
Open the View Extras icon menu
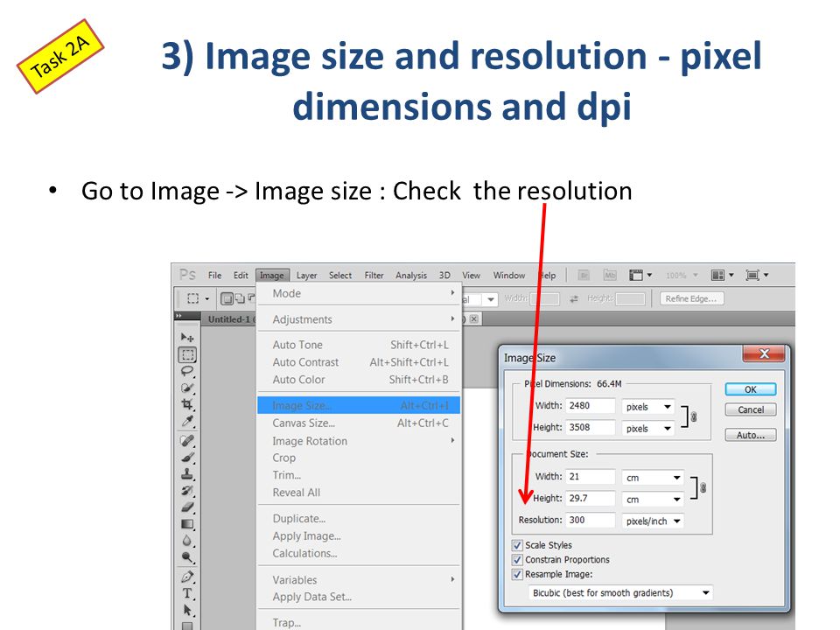(x=640, y=276)
